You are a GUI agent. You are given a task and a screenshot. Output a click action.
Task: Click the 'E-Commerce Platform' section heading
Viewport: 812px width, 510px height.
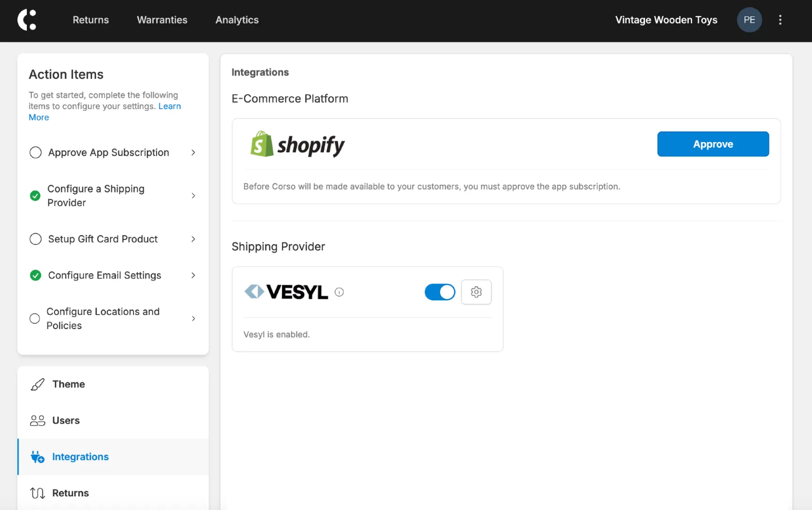point(290,99)
